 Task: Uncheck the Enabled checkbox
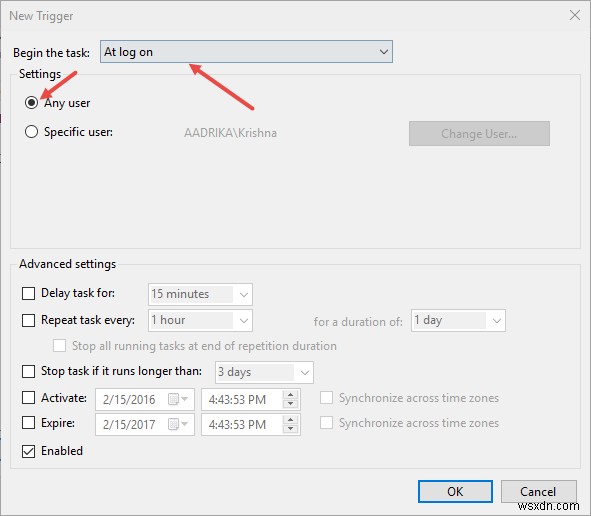[28, 451]
